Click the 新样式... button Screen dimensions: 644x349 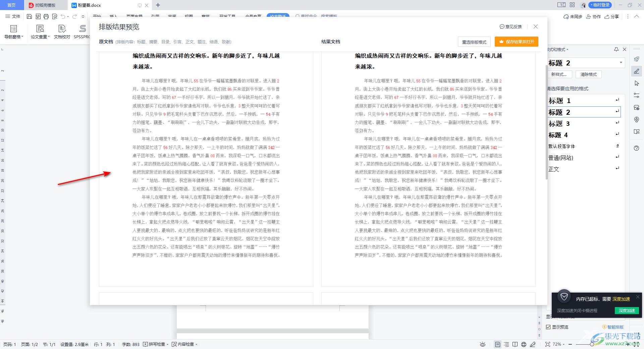(559, 74)
